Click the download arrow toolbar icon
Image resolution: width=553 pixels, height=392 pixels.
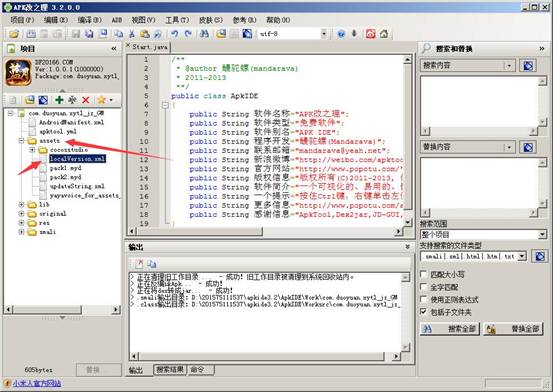(x=354, y=34)
